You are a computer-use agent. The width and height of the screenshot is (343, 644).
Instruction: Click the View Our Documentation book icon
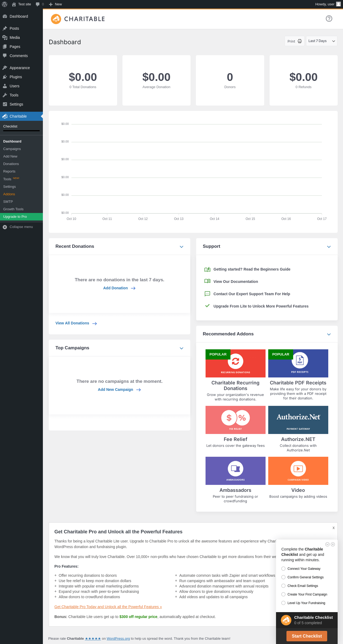click(207, 281)
